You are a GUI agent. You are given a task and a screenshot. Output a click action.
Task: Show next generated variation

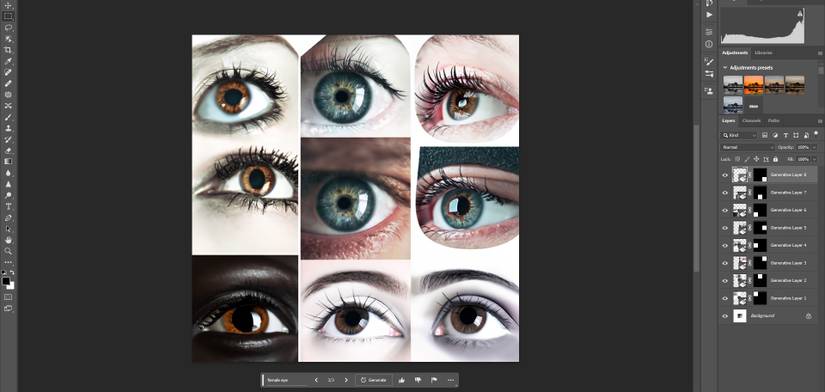point(346,380)
